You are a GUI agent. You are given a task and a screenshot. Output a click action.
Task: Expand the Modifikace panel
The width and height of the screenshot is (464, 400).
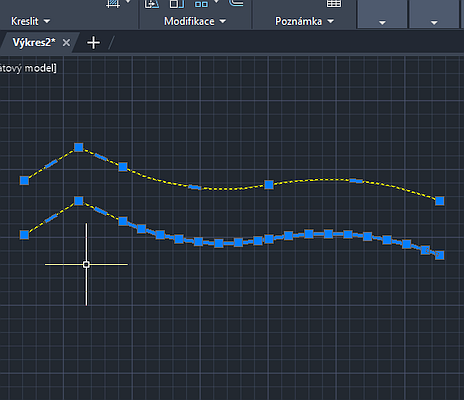click(195, 21)
